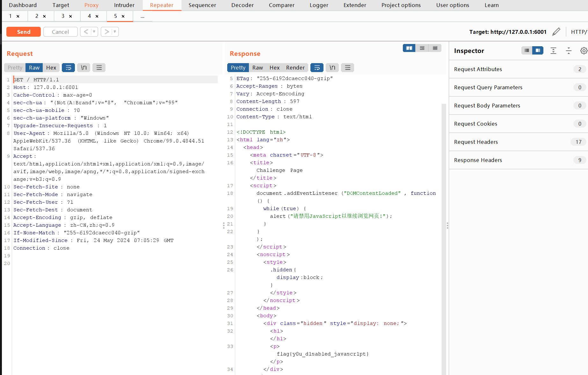Select the Sequencer tab
588x375 pixels.
(202, 5)
